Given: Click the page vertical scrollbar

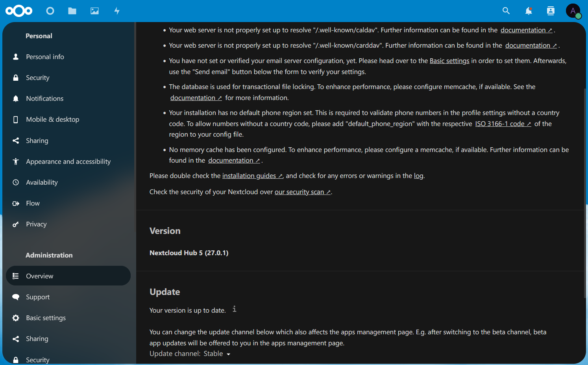Looking at the screenshot, I should pos(585,193).
